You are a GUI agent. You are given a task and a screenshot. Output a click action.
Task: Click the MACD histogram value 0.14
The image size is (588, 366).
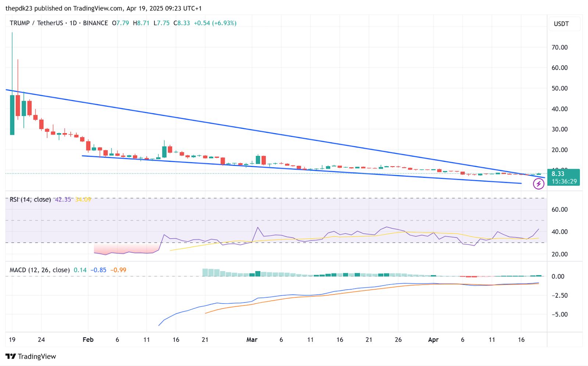click(x=80, y=270)
